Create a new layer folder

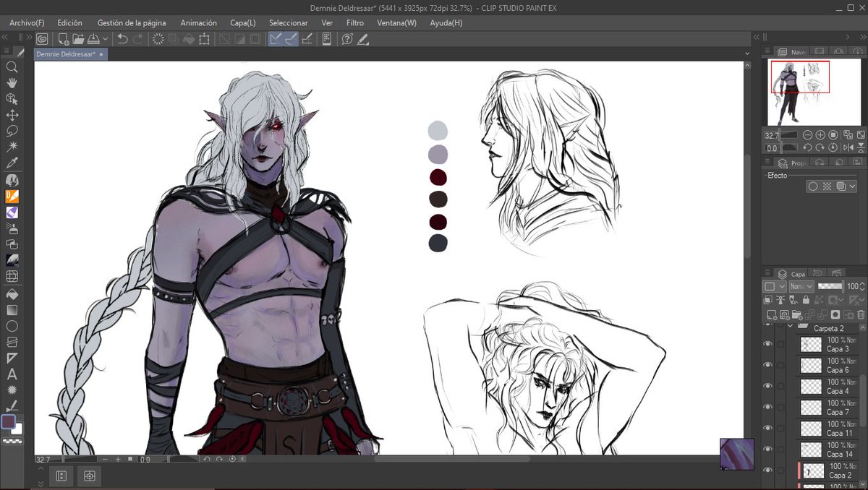click(798, 314)
